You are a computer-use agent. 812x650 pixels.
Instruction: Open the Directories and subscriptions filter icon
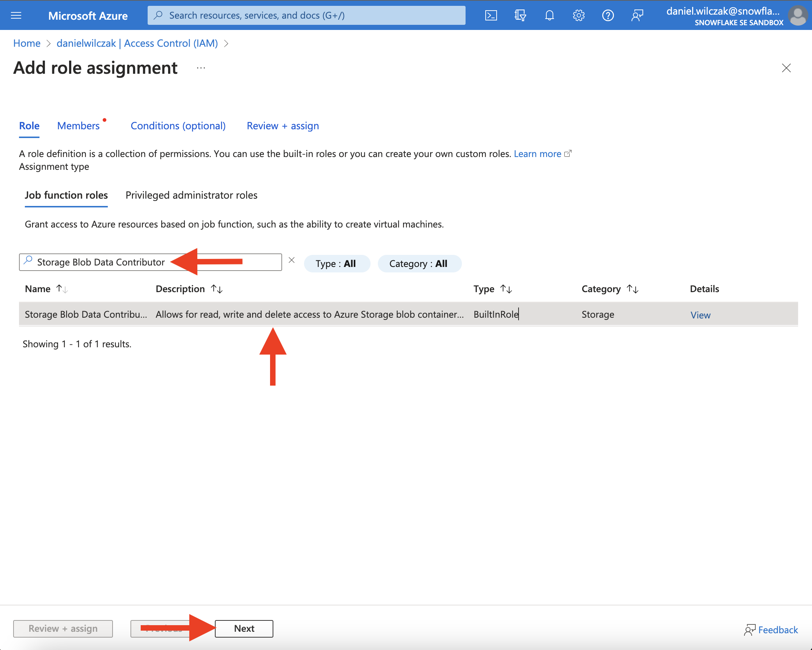pos(520,15)
